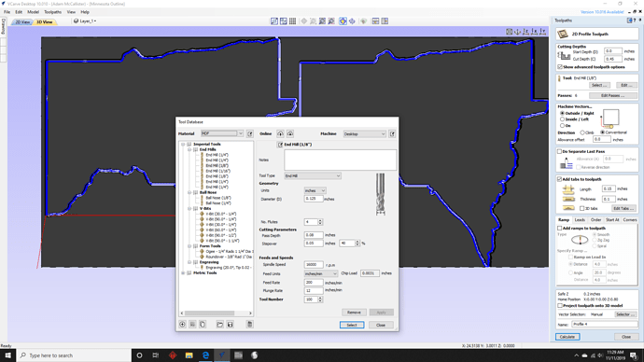Select Inside / Left machine vectors option
Image resolution: width=644 pixels, height=362 pixels.
tap(562, 119)
